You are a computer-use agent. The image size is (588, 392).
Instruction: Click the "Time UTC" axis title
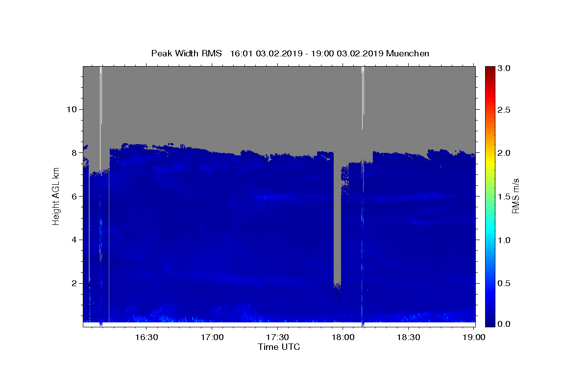coord(279,347)
